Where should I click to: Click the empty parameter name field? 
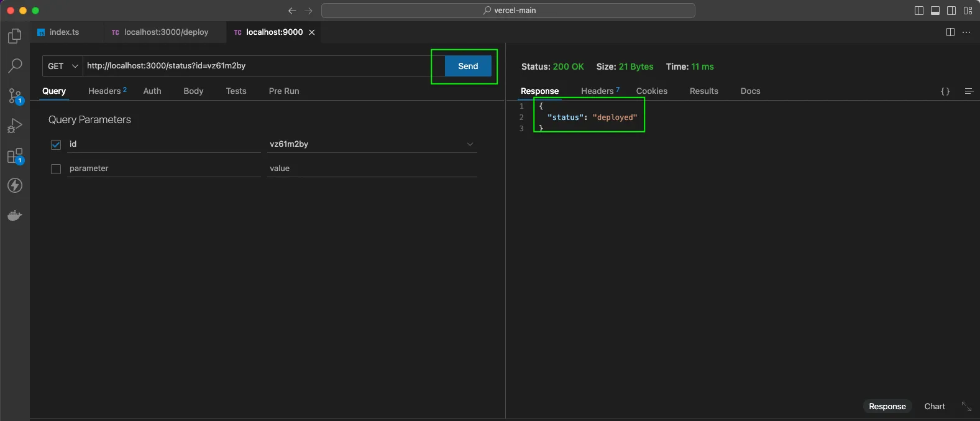(164, 169)
